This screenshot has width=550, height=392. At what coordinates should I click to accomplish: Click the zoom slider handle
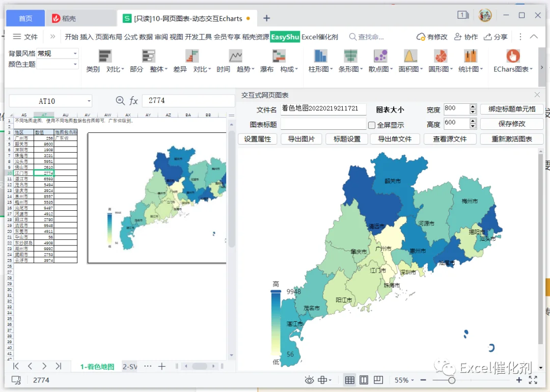coord(452,380)
